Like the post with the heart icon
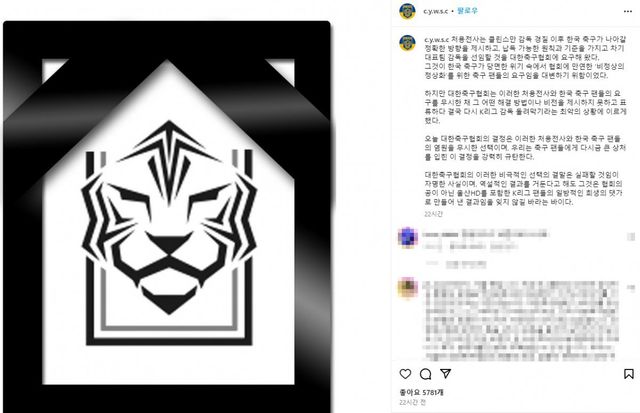Screen dimensions: 640x413 [405, 374]
